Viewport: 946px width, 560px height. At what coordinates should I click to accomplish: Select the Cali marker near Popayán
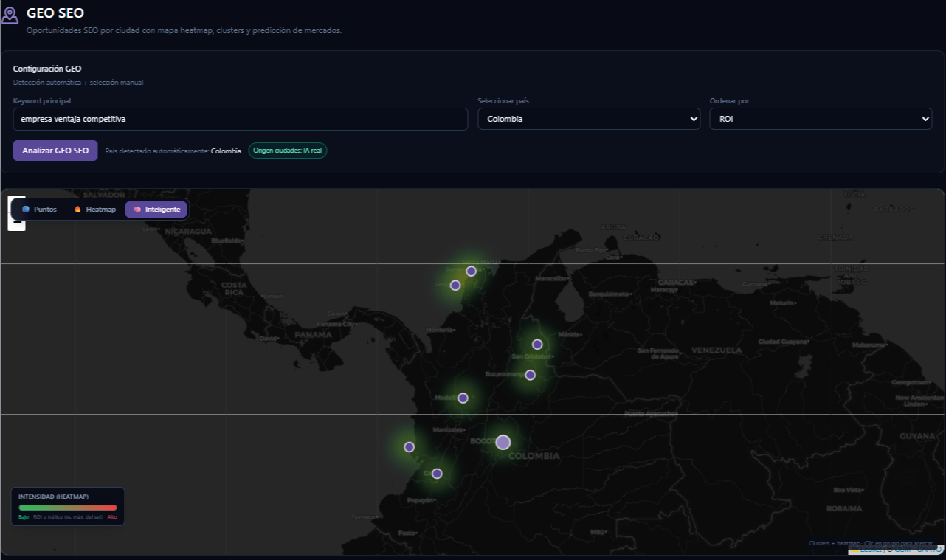(437, 474)
